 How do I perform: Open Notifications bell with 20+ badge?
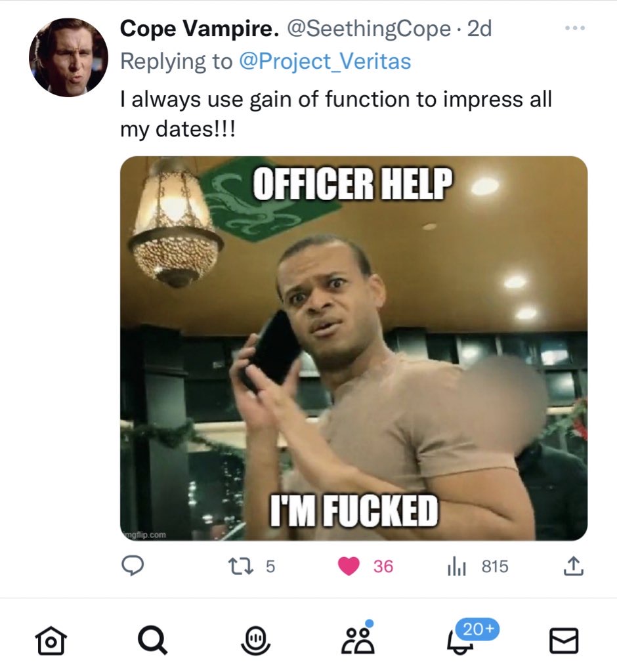[461, 641]
